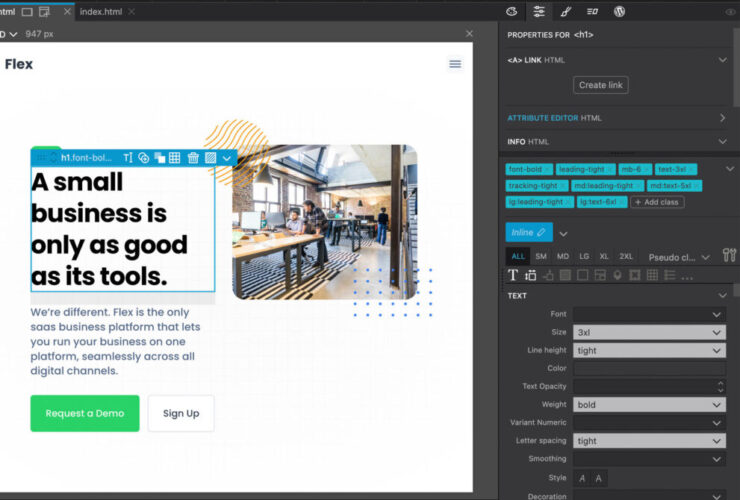Image resolution: width=740 pixels, height=500 pixels.
Task: Click the hamburger menu on the Flex page
Action: click(x=455, y=64)
